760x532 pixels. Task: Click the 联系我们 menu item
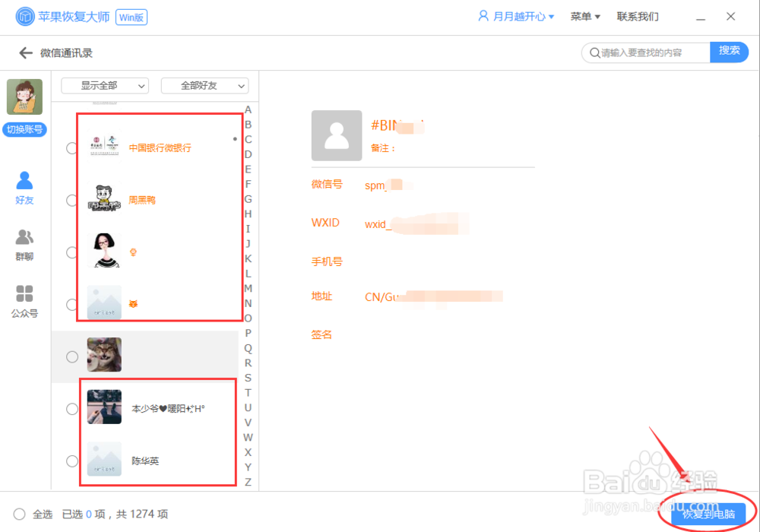click(x=637, y=16)
